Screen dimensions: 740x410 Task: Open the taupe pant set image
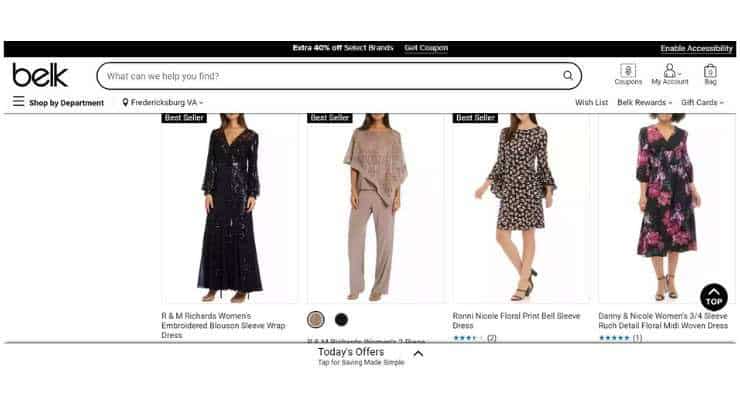point(376,208)
